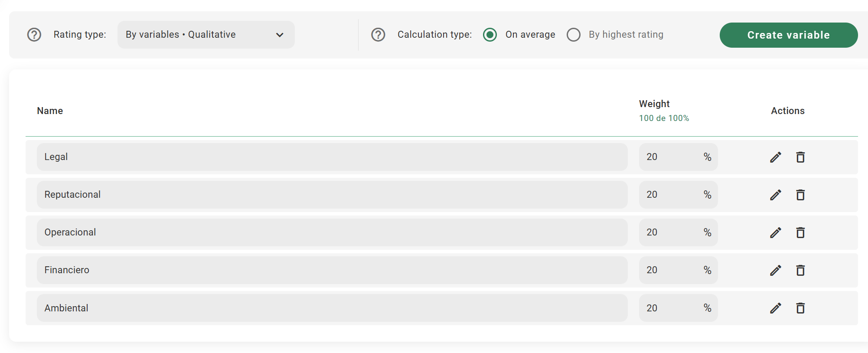868x353 pixels.
Task: Remove the Ambiental variable with trash icon
Action: (800, 308)
